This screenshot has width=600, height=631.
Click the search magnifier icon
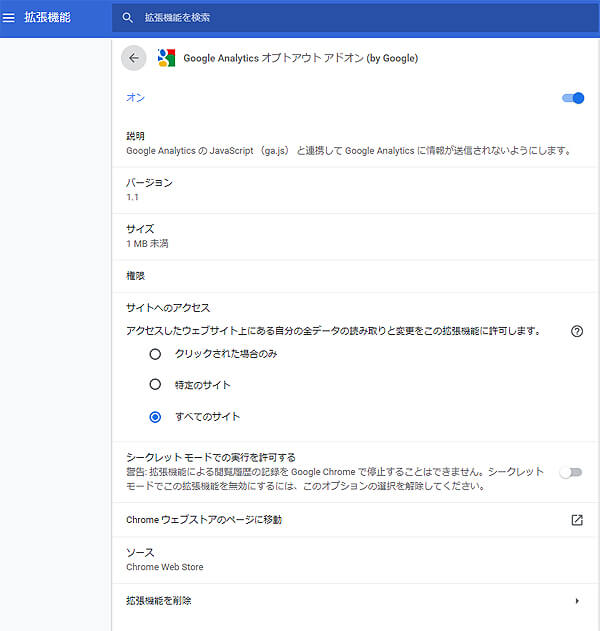pos(127,18)
